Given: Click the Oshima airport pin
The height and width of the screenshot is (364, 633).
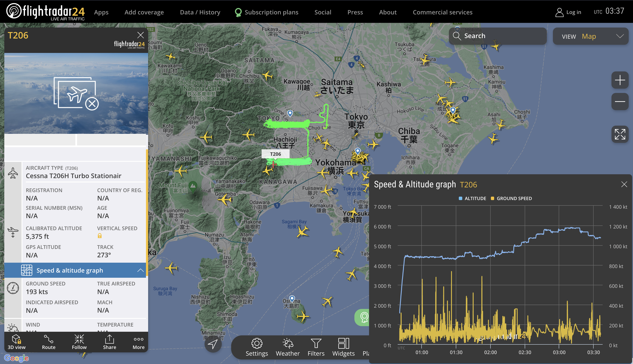Looking at the screenshot, I should pyautogui.click(x=292, y=299).
